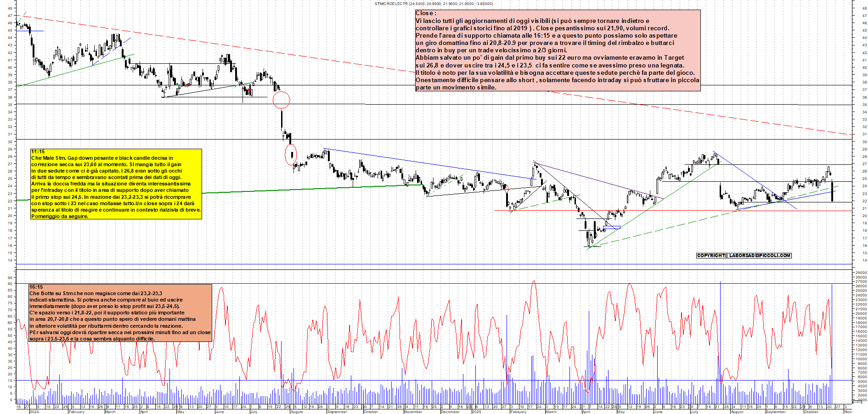Select the yellow 11:15 commentary note
Viewport: 868px width, 414px height.
coord(116,184)
